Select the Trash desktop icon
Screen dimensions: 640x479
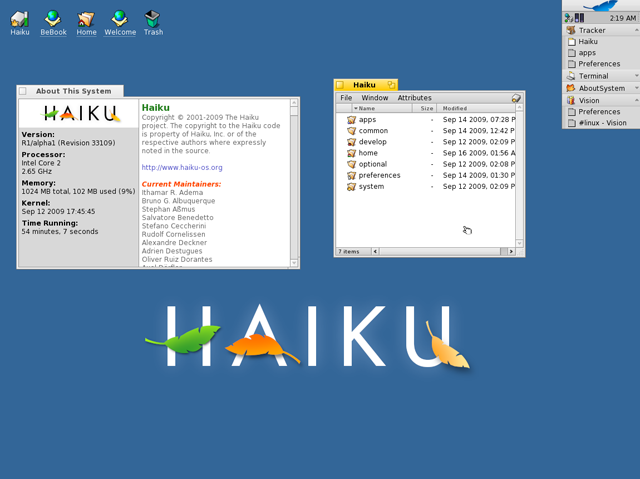[153, 19]
